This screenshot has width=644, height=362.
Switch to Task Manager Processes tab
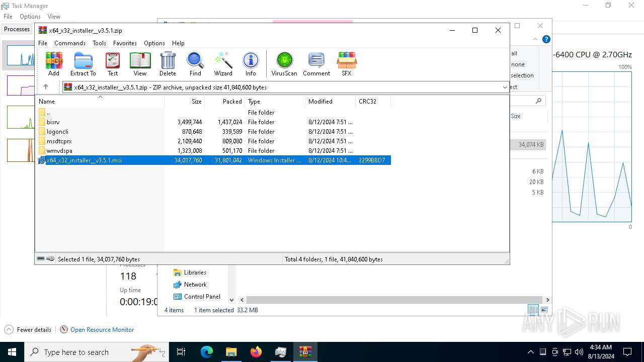tap(17, 29)
